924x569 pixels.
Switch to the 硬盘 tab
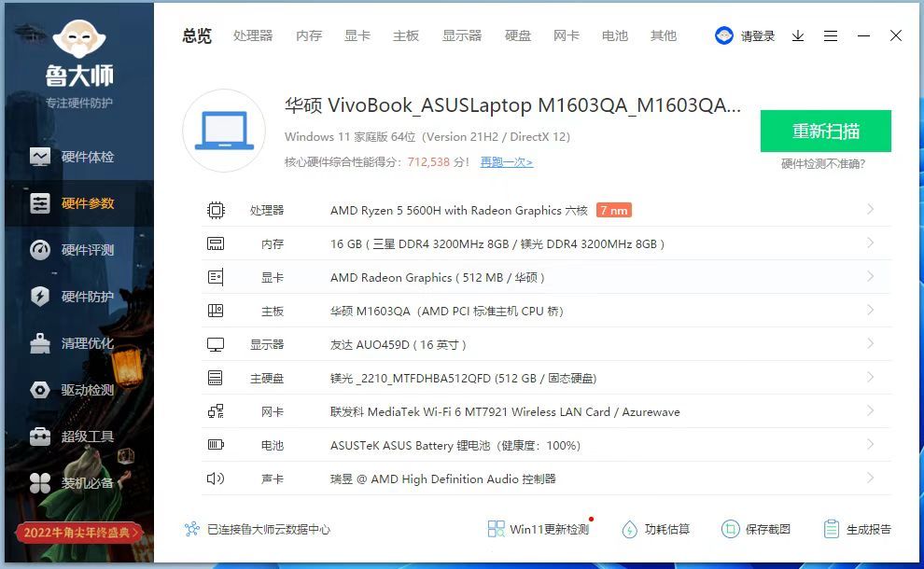pos(518,35)
